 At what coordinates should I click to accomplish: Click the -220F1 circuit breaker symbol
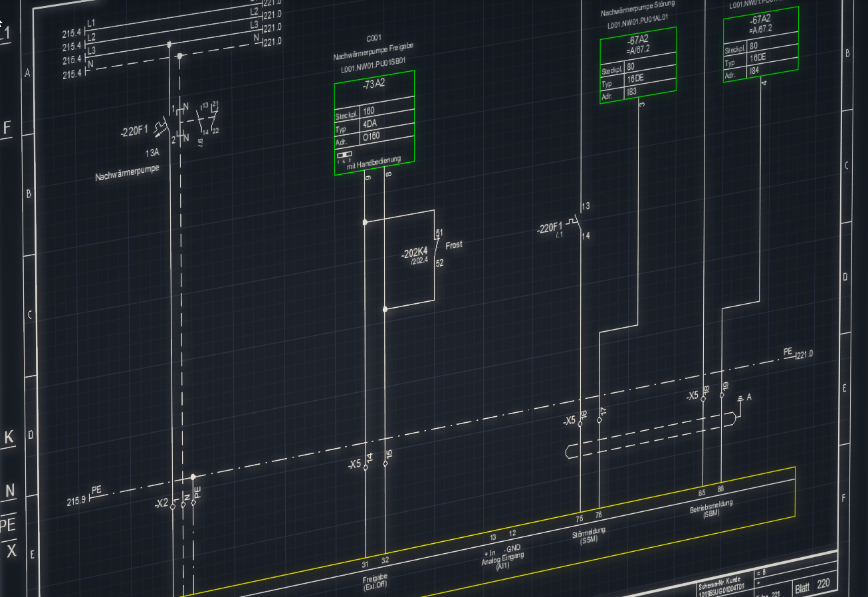[x=162, y=126]
